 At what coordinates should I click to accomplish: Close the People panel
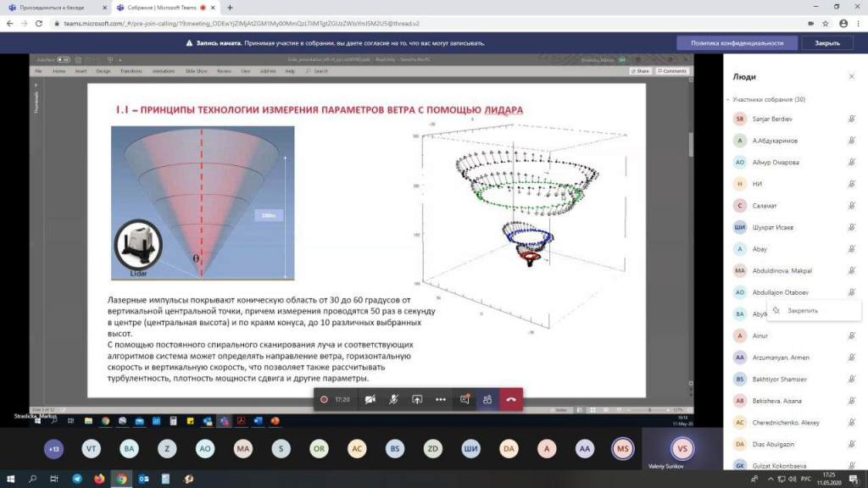[851, 76]
